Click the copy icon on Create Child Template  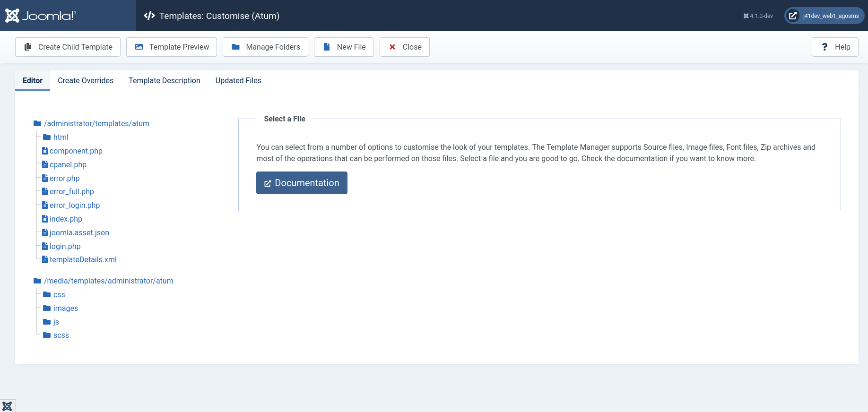(x=28, y=47)
